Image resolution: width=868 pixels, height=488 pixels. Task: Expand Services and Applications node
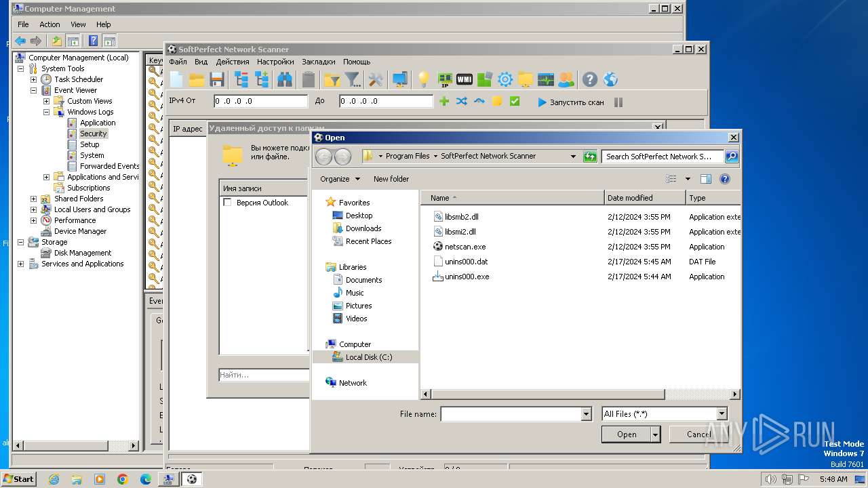[x=20, y=264]
